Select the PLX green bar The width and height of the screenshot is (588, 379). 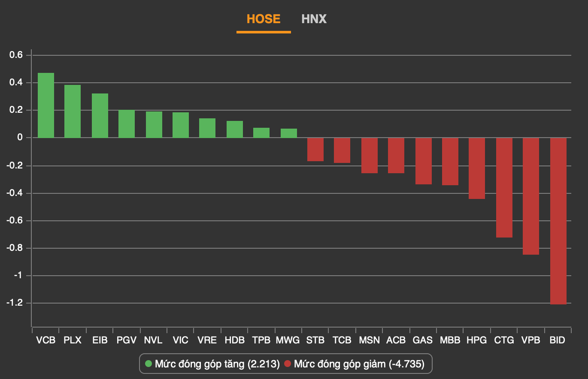pyautogui.click(x=73, y=111)
